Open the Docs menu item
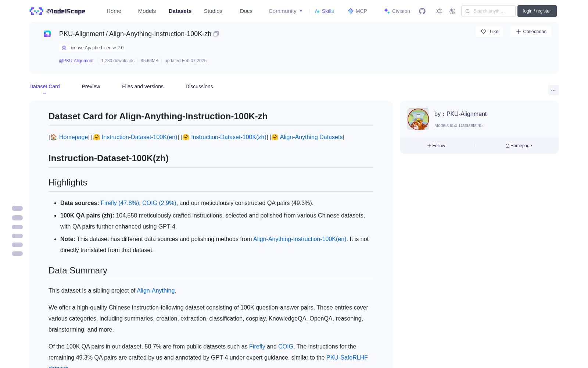The width and height of the screenshot is (588, 368). click(x=246, y=11)
